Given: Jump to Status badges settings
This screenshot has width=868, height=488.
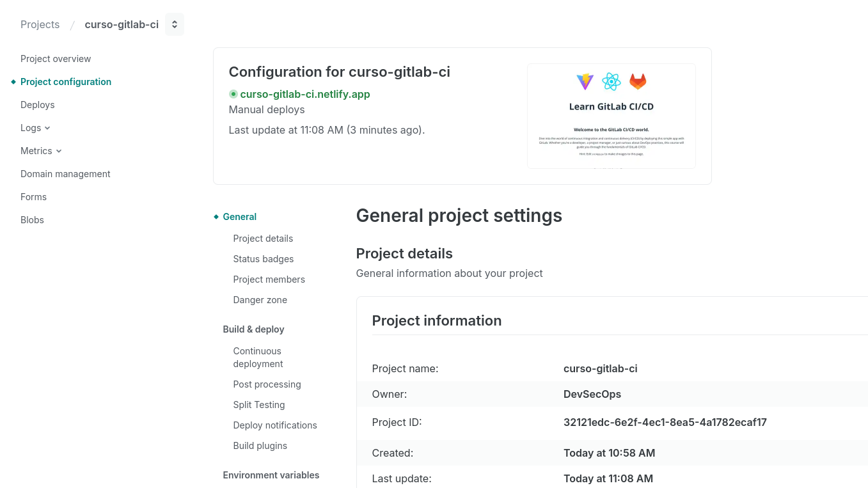Looking at the screenshot, I should [x=263, y=259].
